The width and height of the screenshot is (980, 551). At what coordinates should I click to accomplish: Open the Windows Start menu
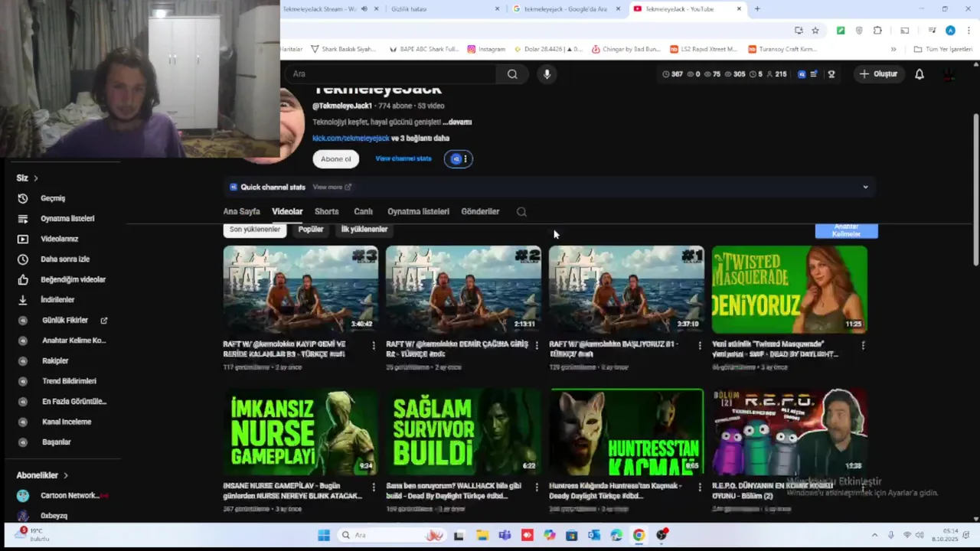[x=324, y=536]
